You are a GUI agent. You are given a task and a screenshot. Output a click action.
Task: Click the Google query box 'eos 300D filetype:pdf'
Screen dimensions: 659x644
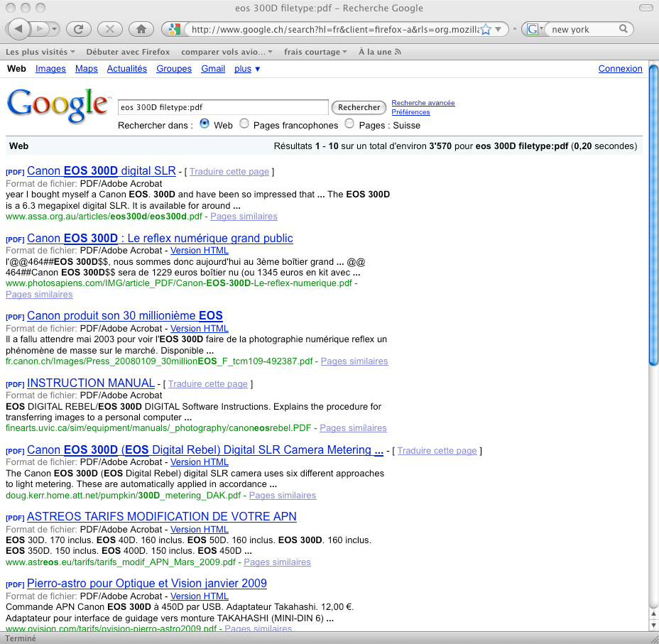pos(223,107)
